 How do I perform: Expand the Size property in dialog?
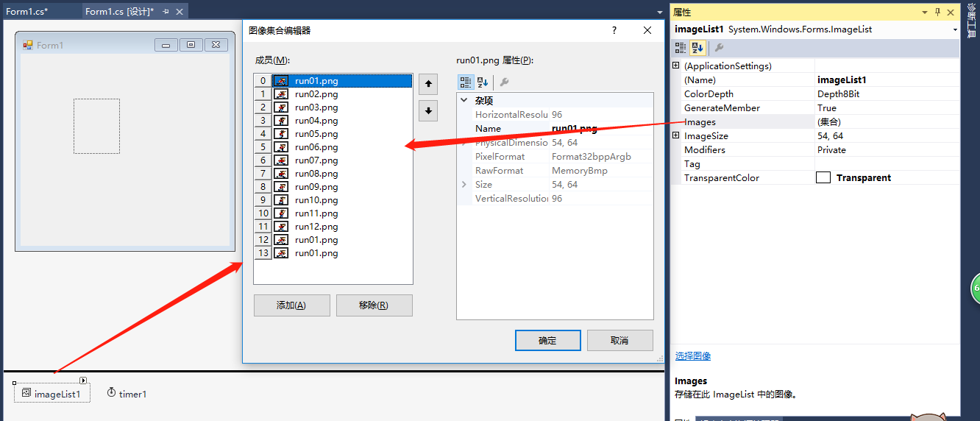coord(464,184)
